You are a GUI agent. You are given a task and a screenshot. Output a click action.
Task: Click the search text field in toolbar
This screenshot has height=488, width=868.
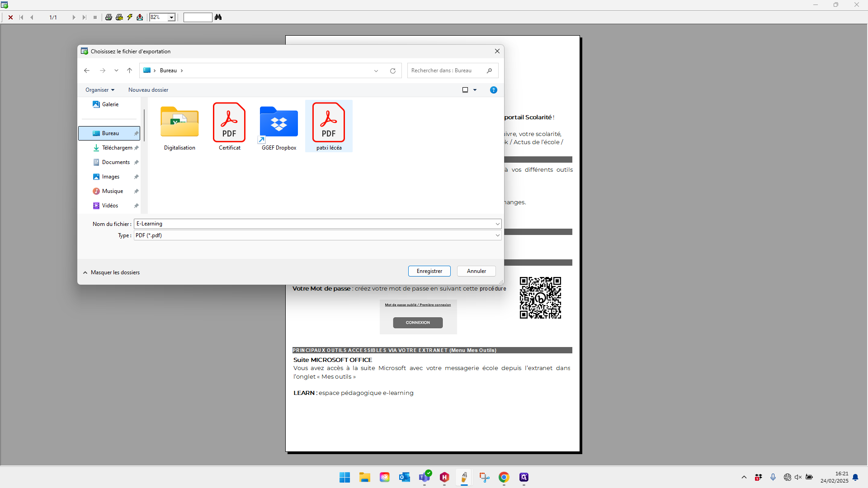click(198, 17)
